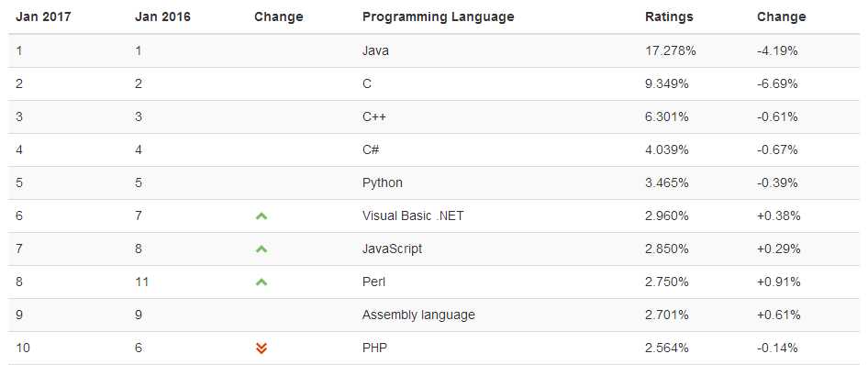Image resolution: width=868 pixels, height=365 pixels.
Task: Select the Jan 2017 column header
Action: point(43,17)
